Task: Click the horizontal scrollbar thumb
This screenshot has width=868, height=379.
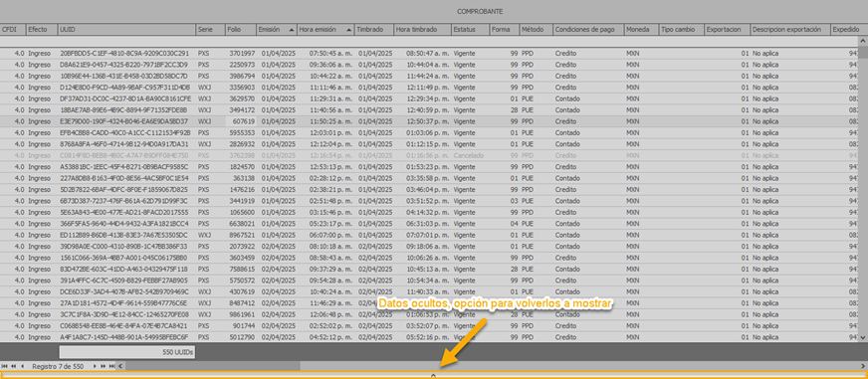Action: click(213, 366)
